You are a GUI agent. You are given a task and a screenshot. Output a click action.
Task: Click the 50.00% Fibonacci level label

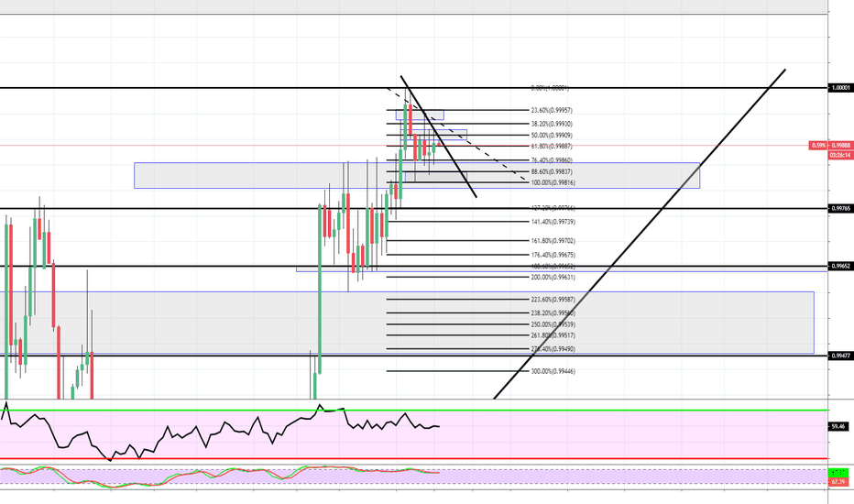click(x=550, y=135)
